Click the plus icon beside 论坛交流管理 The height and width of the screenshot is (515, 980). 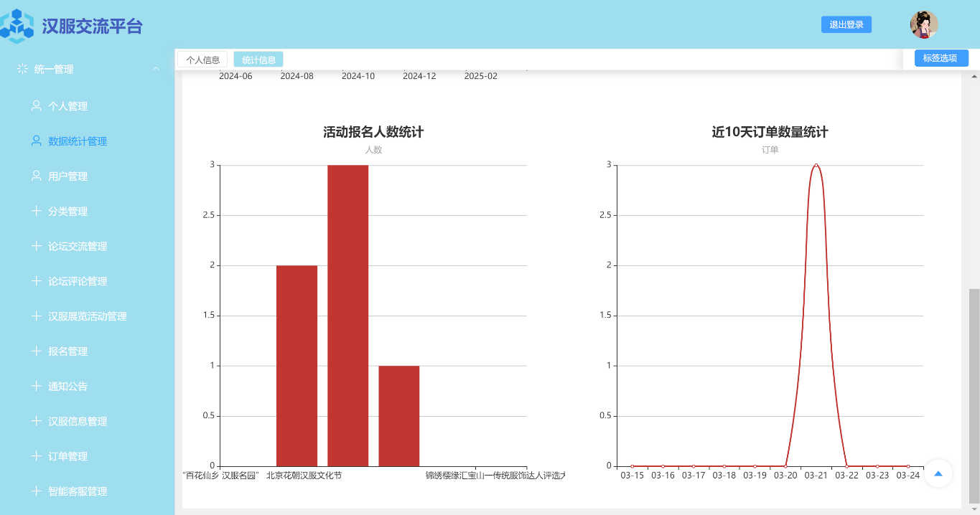click(36, 246)
